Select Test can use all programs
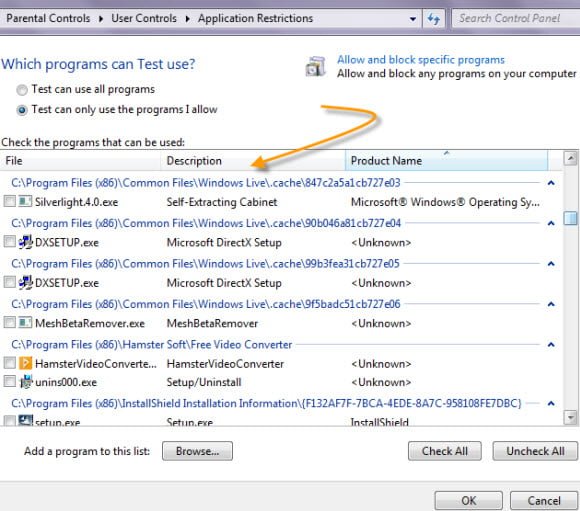Viewport: 580px width, 511px height. point(22,90)
